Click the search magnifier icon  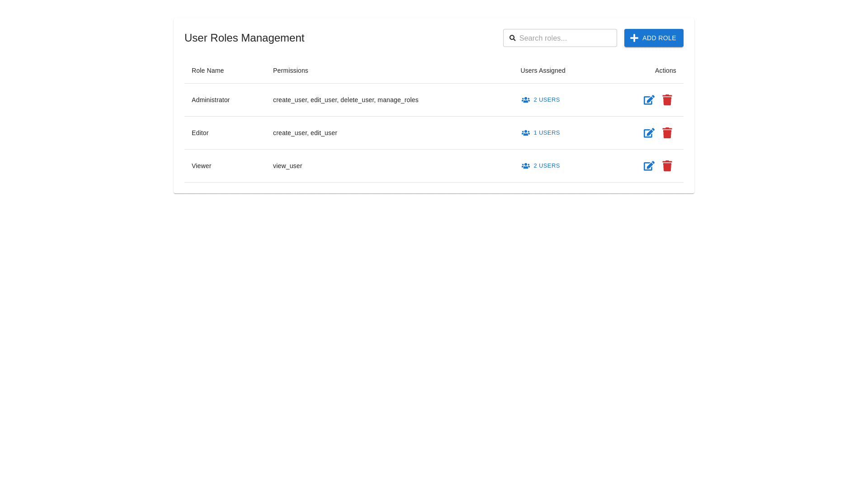pos(512,38)
